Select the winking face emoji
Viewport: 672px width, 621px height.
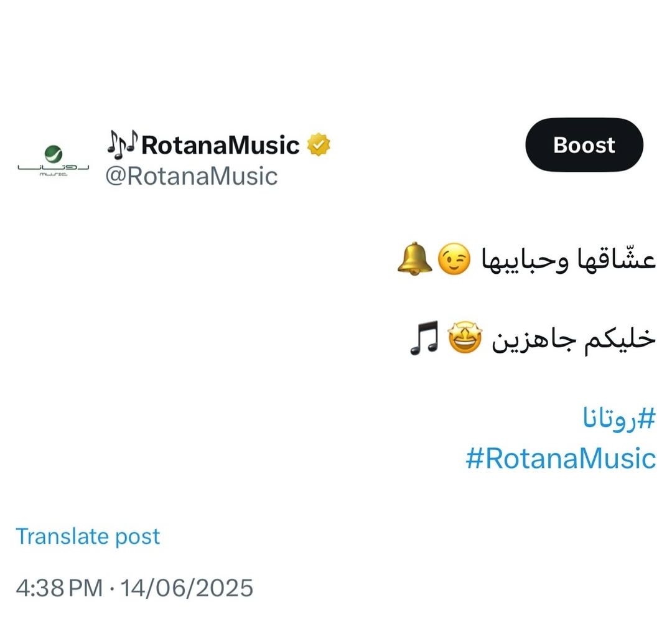[x=454, y=259]
